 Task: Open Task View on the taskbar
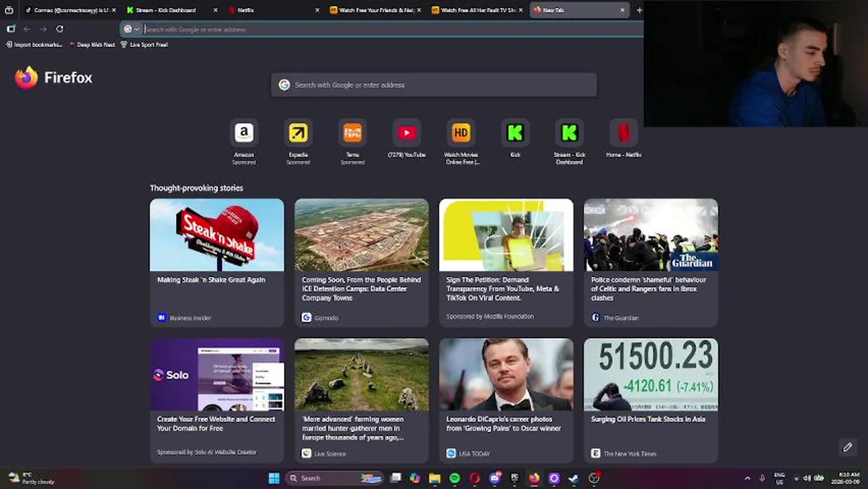(x=395, y=478)
